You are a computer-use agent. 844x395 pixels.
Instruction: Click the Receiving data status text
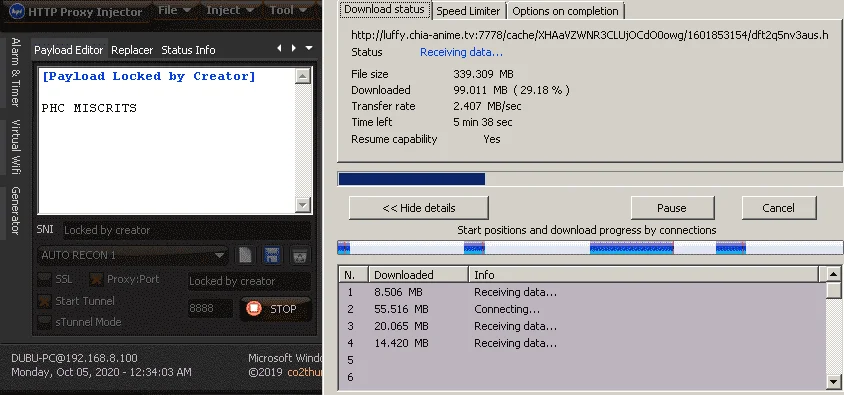[x=461, y=52]
